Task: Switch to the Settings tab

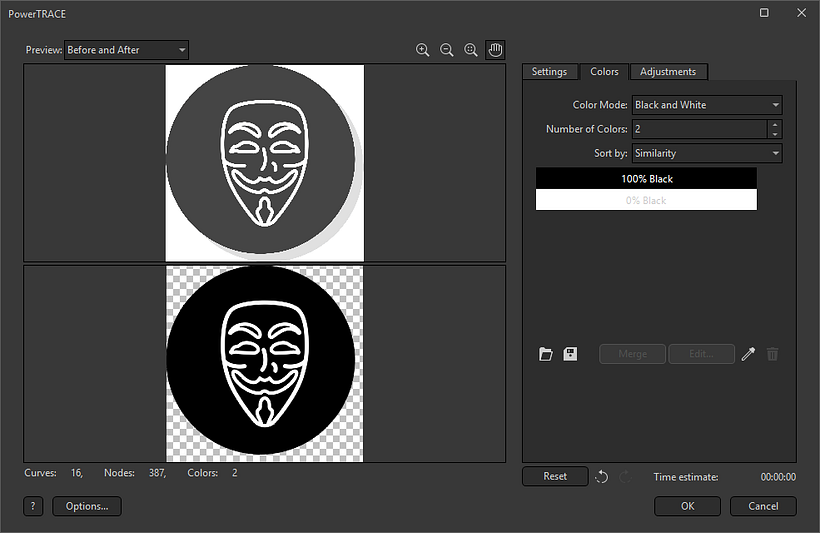Action: pos(549,72)
